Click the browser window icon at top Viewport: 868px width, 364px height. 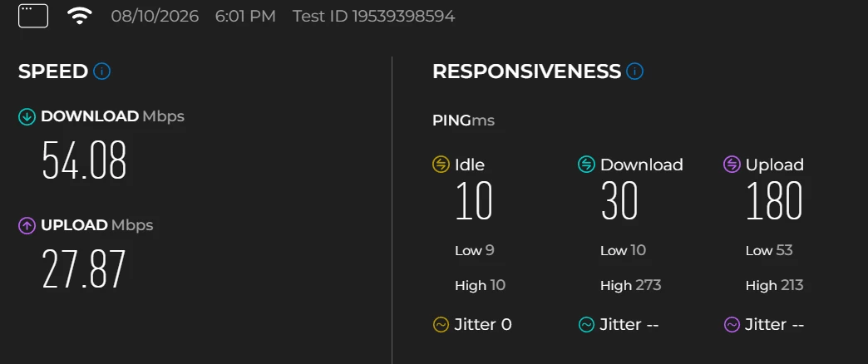coord(33,16)
